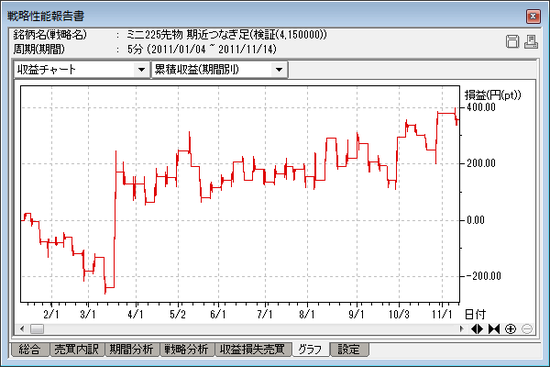
Task: Click the 6/1 date label
Action: tap(218, 314)
